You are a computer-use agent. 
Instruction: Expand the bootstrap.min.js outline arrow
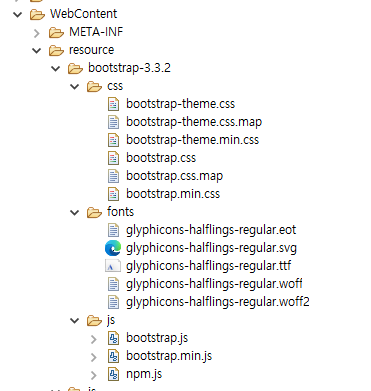coord(94,357)
